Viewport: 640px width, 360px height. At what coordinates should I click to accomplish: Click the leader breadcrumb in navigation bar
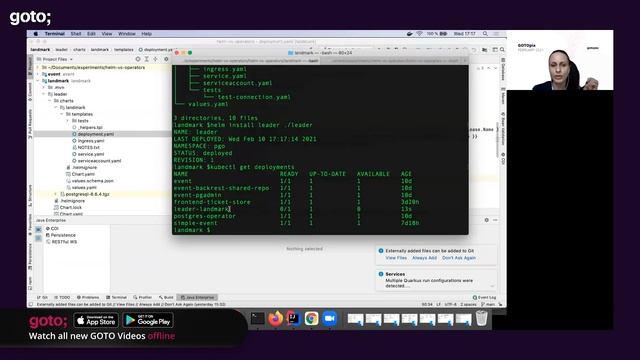tap(62, 50)
